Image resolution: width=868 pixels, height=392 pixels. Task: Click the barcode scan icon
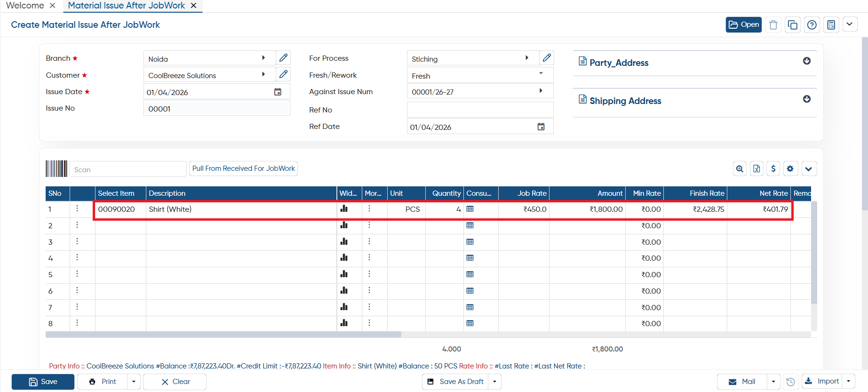(x=56, y=168)
